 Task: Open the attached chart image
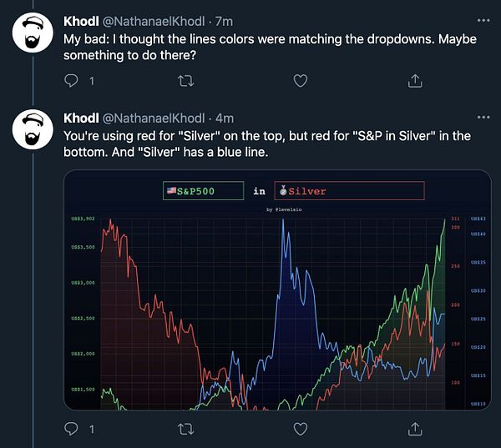277,309
